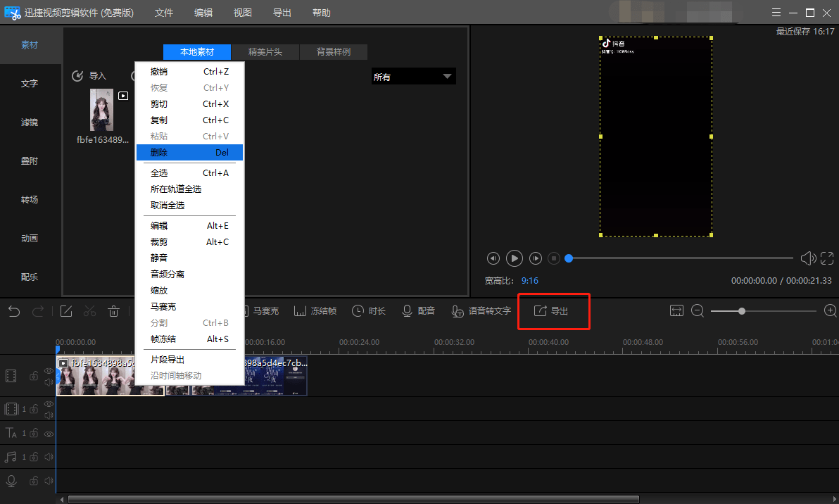Image resolution: width=839 pixels, height=504 pixels.
Task: Click the 语音转文字 speech-to-text tool
Action: (481, 311)
